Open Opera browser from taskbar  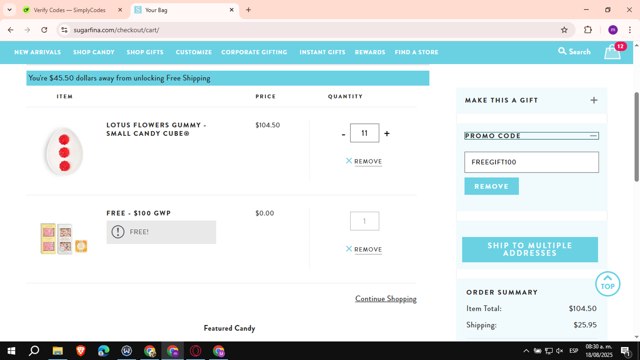point(196,351)
